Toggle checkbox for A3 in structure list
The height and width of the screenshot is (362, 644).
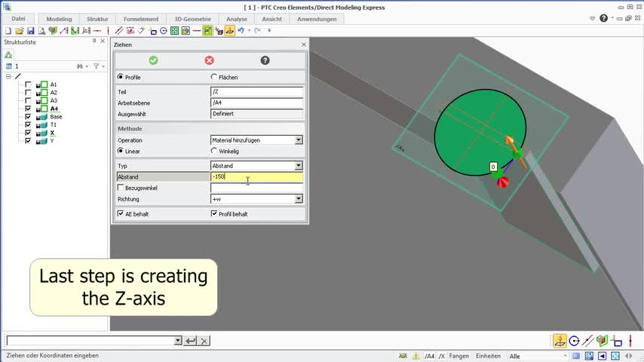tap(28, 100)
